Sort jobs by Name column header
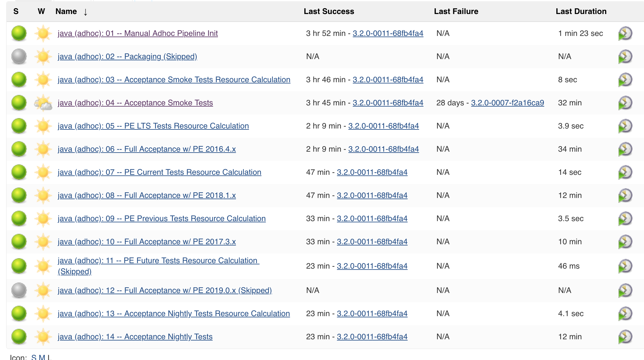Screen dimensions: 644x360 [x=66, y=12]
